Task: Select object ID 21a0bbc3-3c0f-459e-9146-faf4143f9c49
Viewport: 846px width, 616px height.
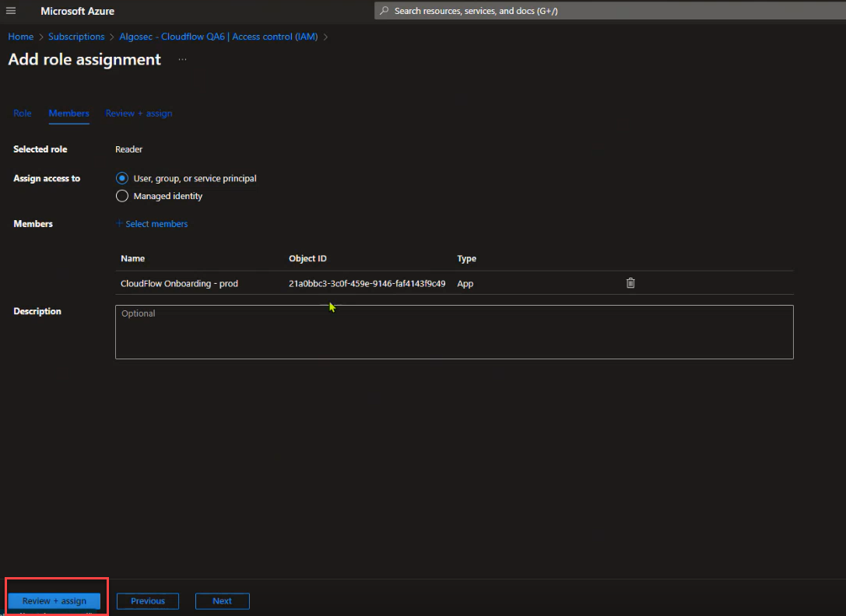Action: click(367, 283)
